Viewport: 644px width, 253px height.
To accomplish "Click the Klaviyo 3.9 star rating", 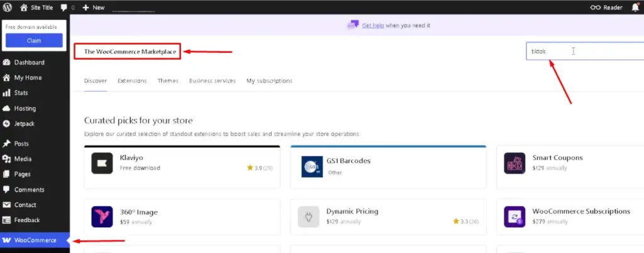I will pyautogui.click(x=260, y=168).
